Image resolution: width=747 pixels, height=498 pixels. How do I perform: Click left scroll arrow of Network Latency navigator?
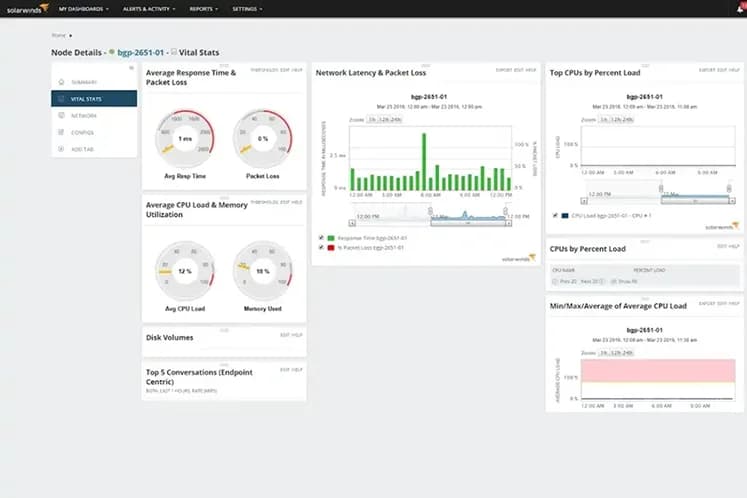point(352,223)
